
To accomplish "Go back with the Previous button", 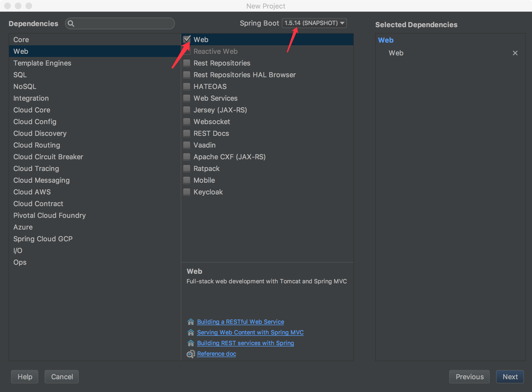I will point(469,377).
